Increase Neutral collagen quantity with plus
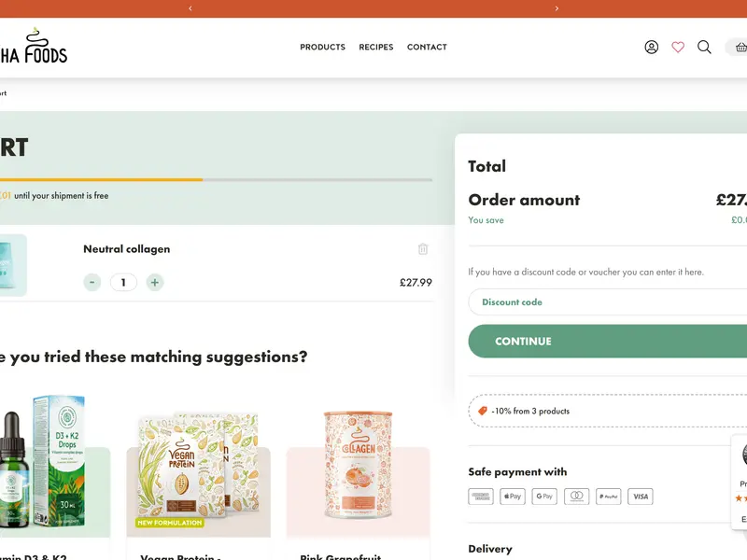This screenshot has height=560, width=747. [155, 282]
